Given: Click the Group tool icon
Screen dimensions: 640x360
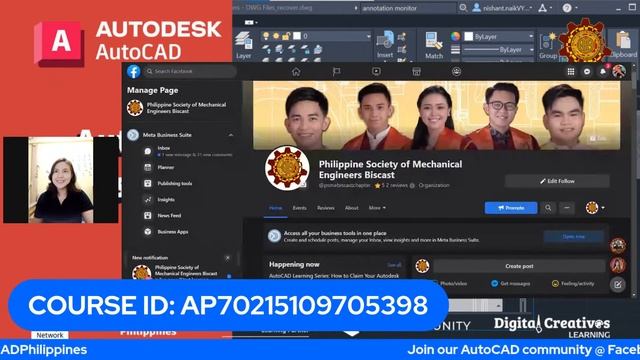Looking at the screenshot, I should (548, 42).
